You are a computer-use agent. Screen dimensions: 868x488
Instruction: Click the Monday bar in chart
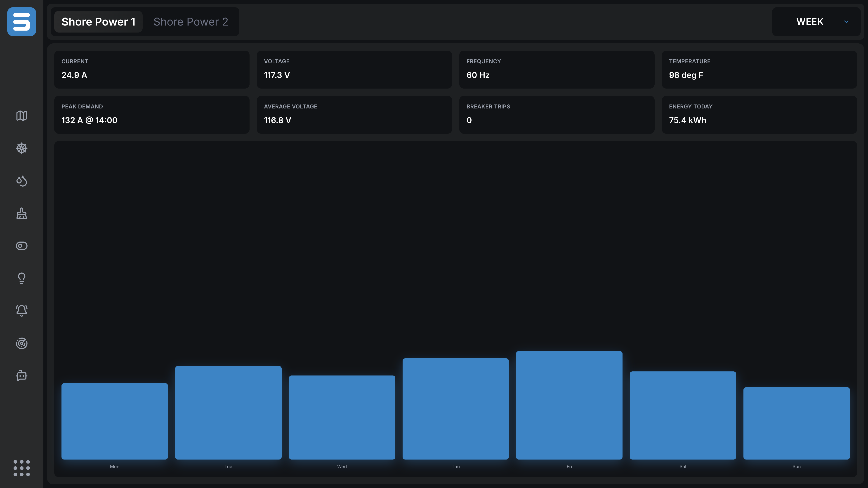(115, 421)
